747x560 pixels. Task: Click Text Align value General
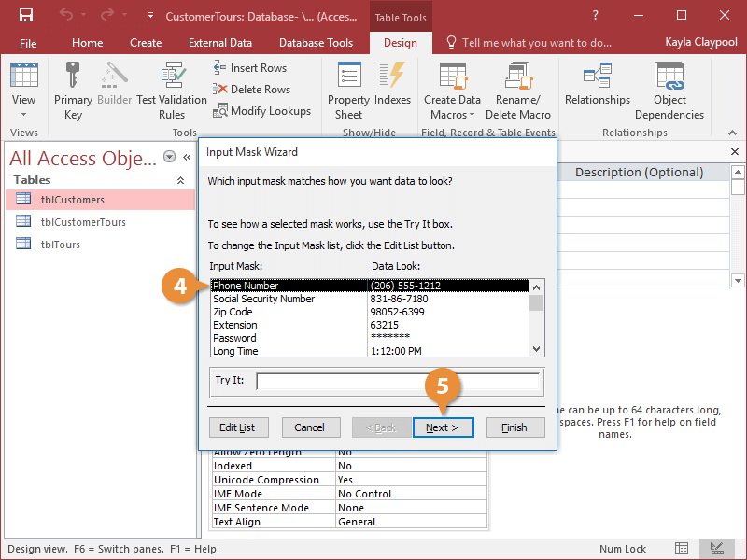[411, 522]
